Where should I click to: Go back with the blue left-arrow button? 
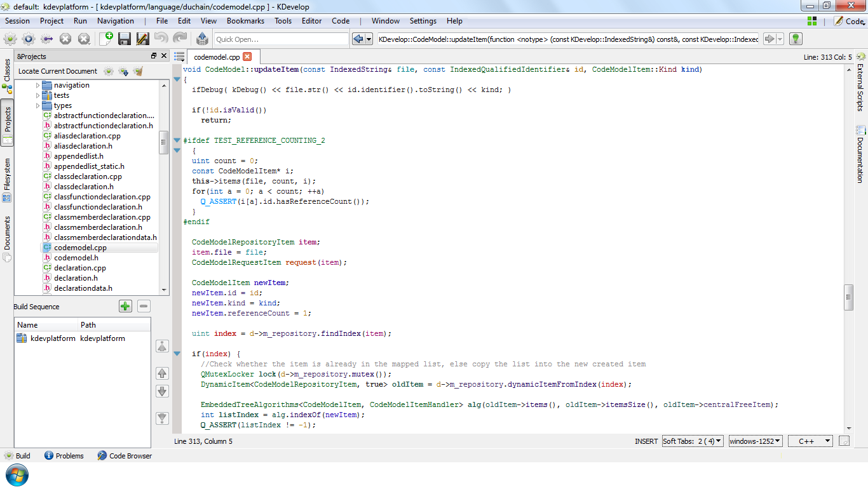click(x=358, y=39)
